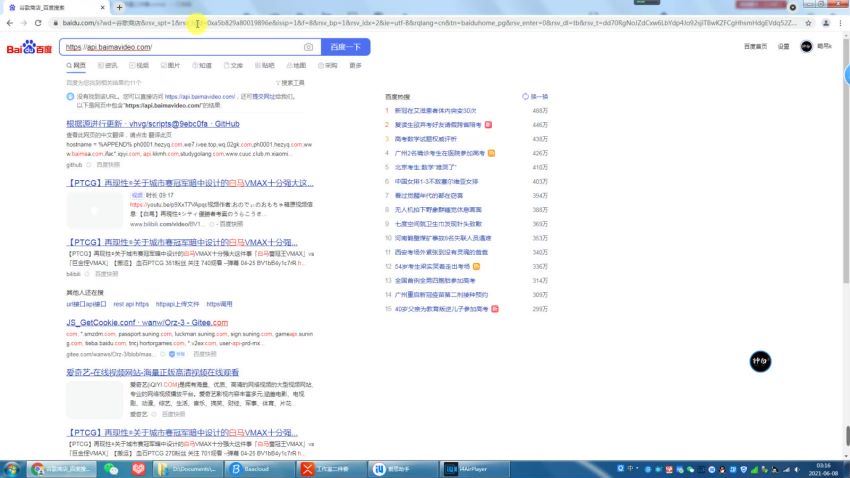Click the address bar URL field
Screen dimensions: 850x478
[428, 23]
